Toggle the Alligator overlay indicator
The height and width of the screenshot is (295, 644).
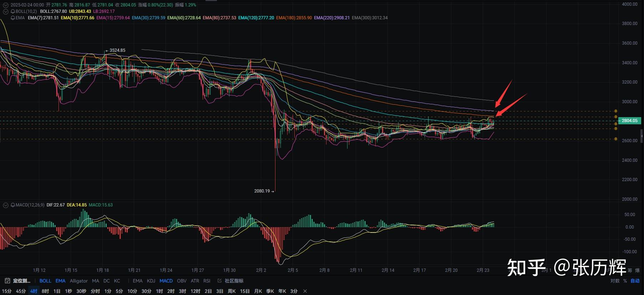(78, 281)
